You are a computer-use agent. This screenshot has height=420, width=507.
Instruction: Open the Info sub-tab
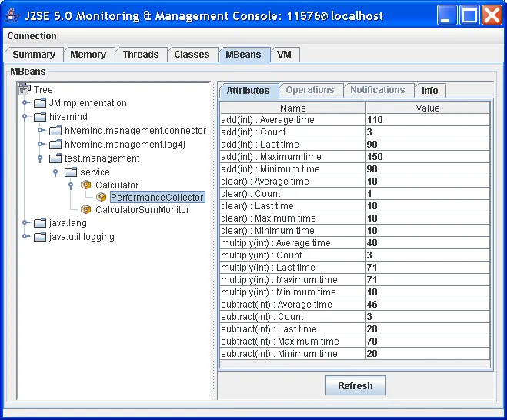[x=430, y=91]
